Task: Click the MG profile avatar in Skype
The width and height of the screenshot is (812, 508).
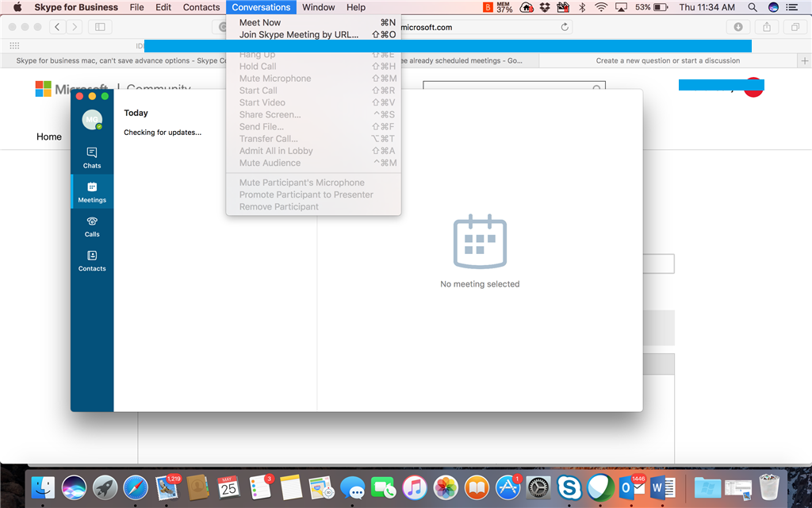Action: click(92, 120)
